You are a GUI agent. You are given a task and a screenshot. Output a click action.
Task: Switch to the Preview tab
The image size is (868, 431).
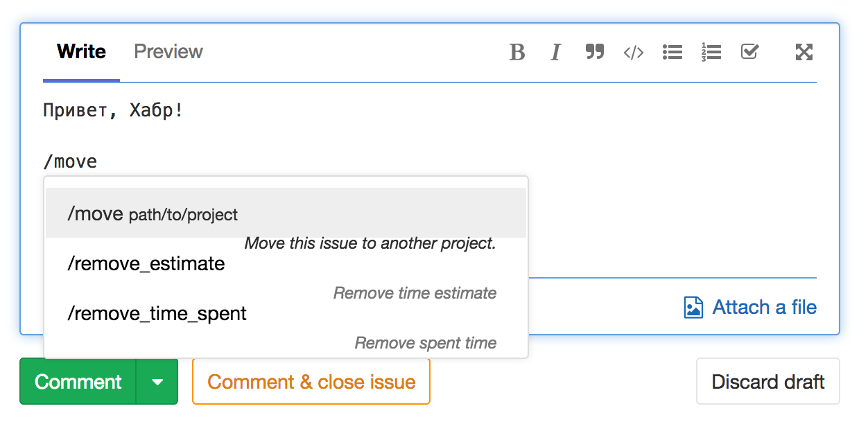tap(168, 51)
